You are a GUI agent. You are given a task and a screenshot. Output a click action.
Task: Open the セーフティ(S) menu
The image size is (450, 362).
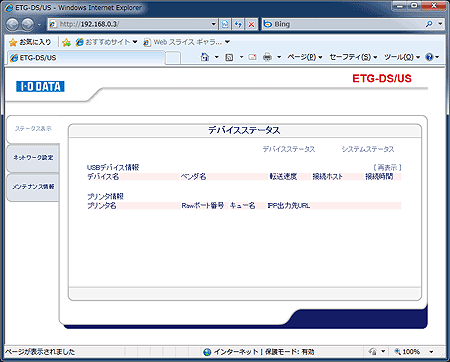coord(353,57)
